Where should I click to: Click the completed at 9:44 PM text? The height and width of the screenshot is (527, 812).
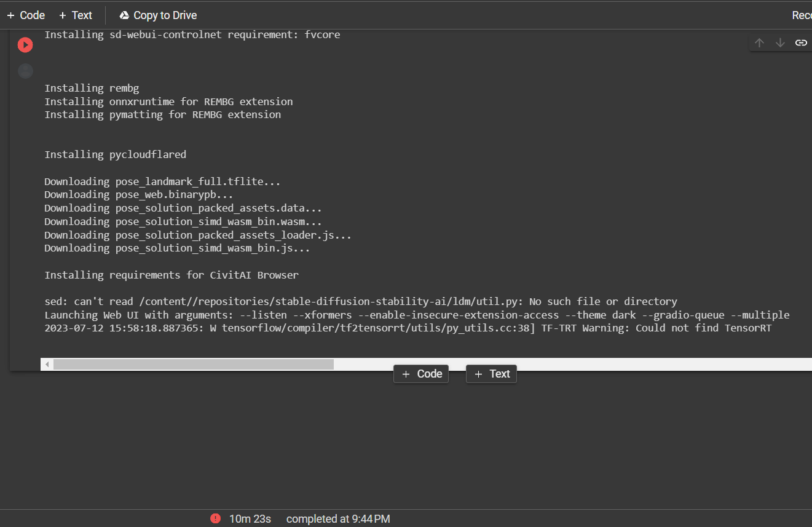point(337,518)
